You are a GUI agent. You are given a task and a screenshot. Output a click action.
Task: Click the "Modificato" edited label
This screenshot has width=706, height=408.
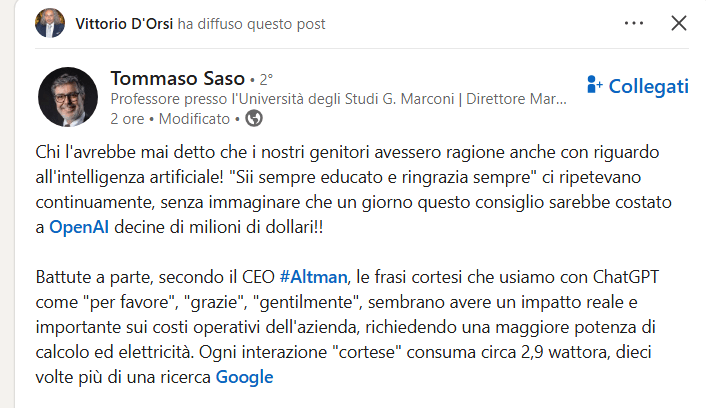pyautogui.click(x=194, y=119)
